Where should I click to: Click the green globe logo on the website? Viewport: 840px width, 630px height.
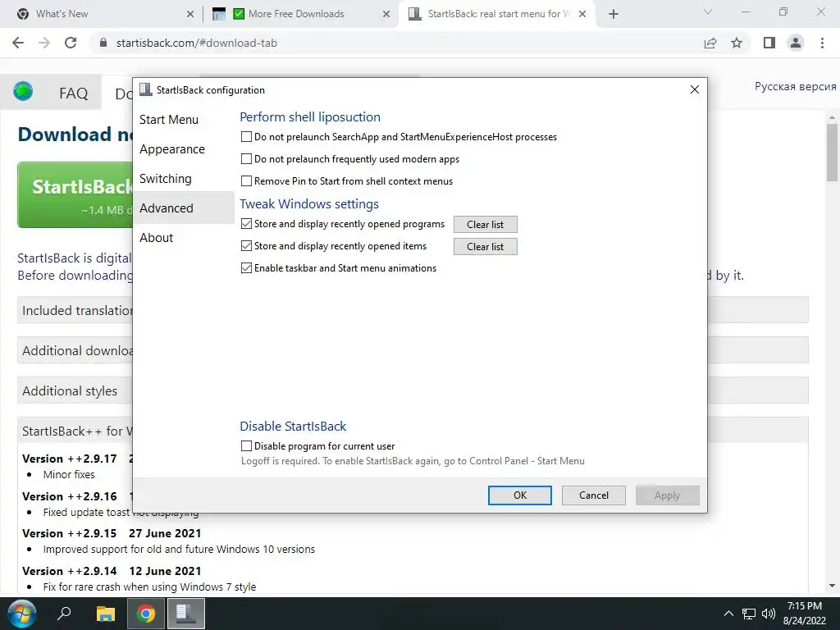pos(23,92)
